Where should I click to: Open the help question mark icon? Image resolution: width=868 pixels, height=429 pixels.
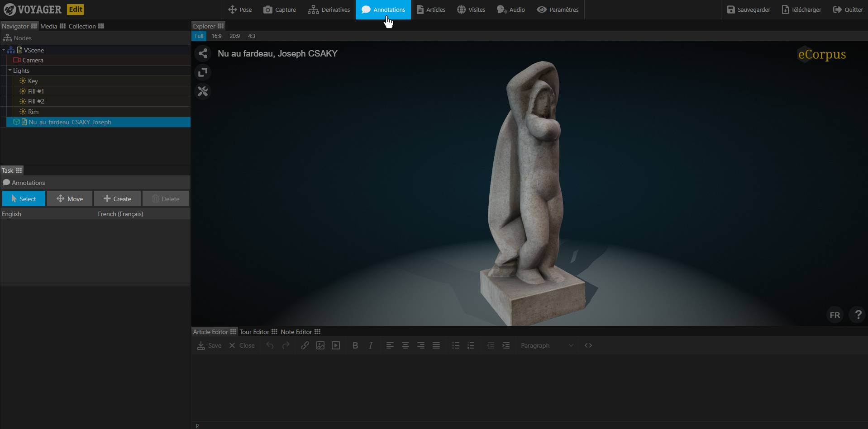click(x=858, y=315)
